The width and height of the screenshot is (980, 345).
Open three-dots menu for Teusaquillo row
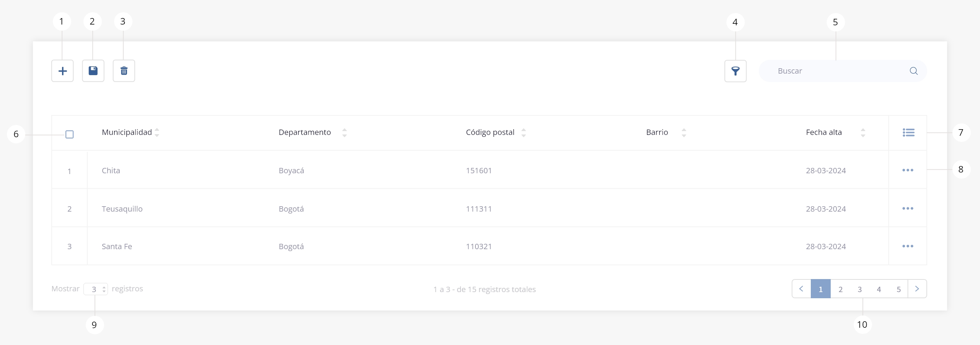tap(908, 209)
